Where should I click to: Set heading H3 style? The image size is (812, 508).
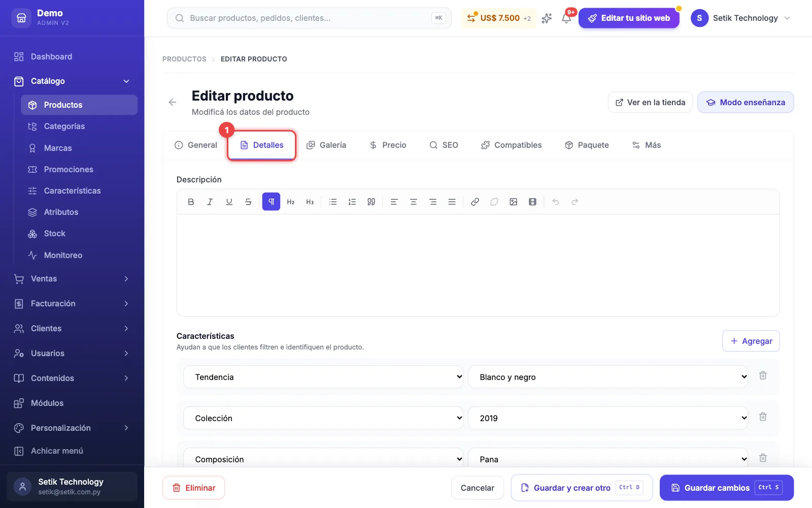click(310, 202)
